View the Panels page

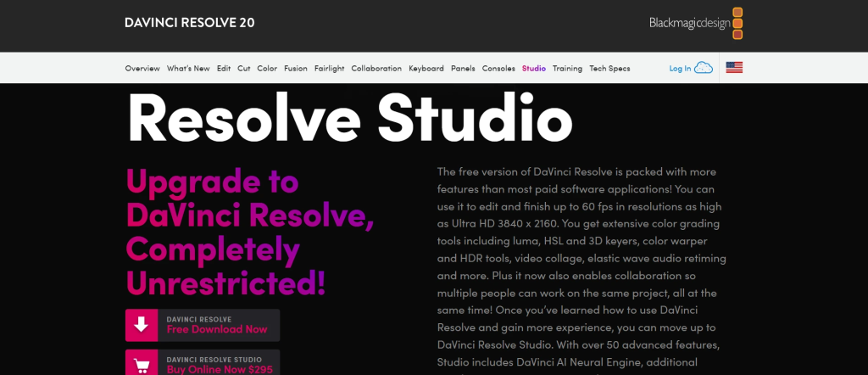pos(463,68)
